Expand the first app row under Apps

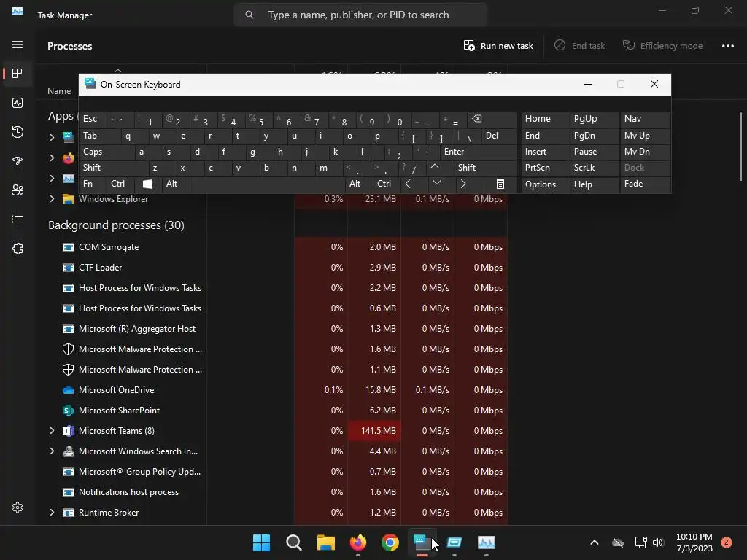click(x=52, y=137)
